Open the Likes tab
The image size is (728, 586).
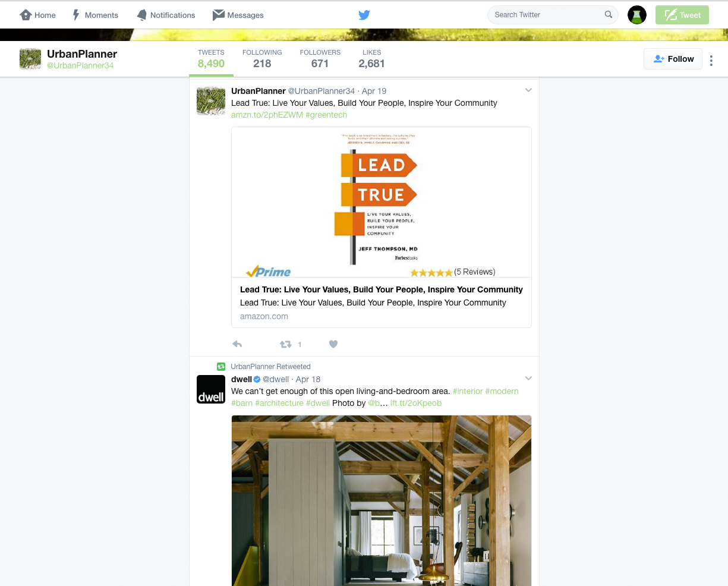(x=371, y=58)
